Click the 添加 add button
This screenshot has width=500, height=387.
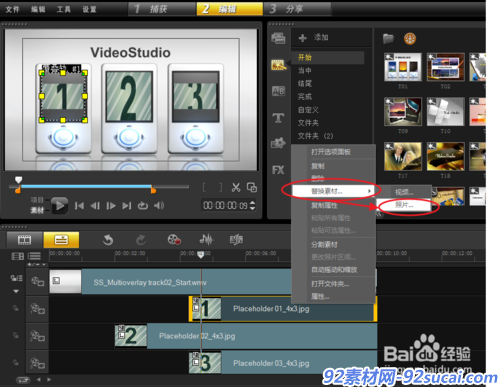313,38
